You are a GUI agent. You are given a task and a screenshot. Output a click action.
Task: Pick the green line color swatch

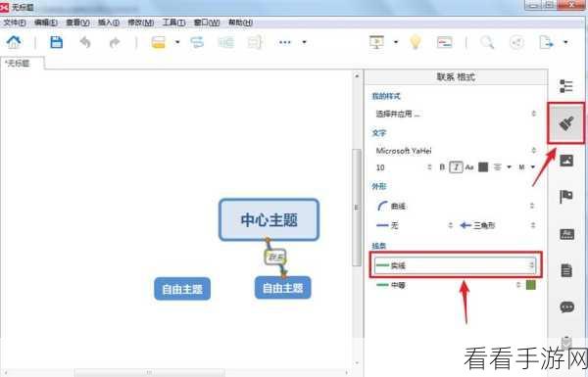(x=530, y=285)
